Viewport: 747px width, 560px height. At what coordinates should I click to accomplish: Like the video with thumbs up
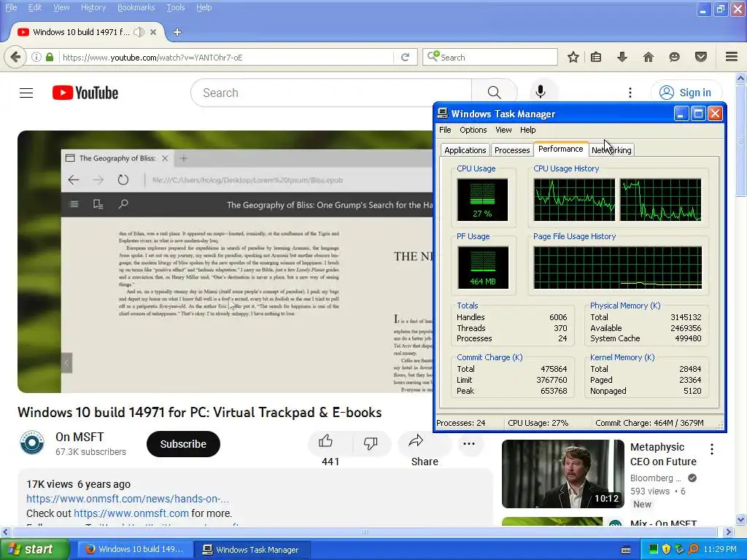(x=326, y=441)
